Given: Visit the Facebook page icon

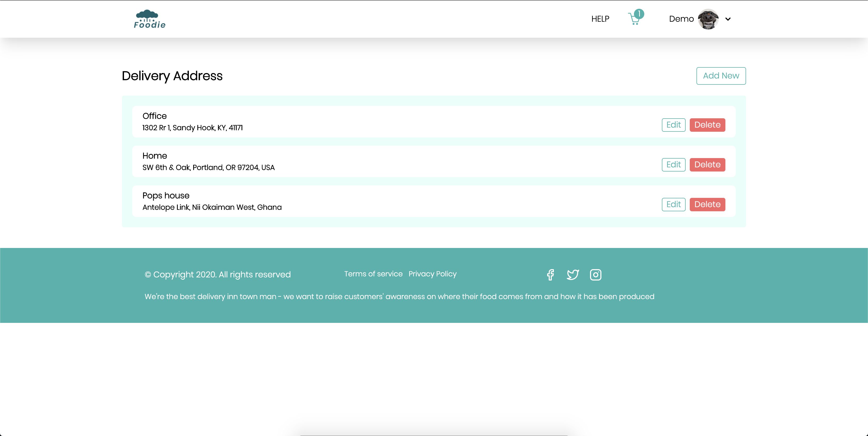Looking at the screenshot, I should click(x=550, y=275).
